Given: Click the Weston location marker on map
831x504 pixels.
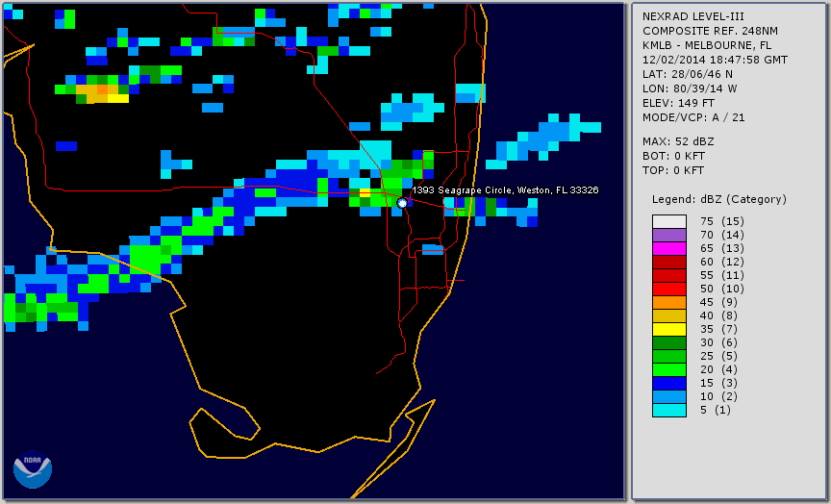Looking at the screenshot, I should tap(402, 203).
